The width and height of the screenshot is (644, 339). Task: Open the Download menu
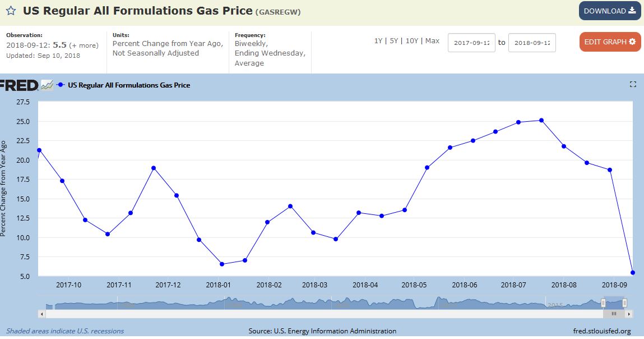pyautogui.click(x=610, y=11)
